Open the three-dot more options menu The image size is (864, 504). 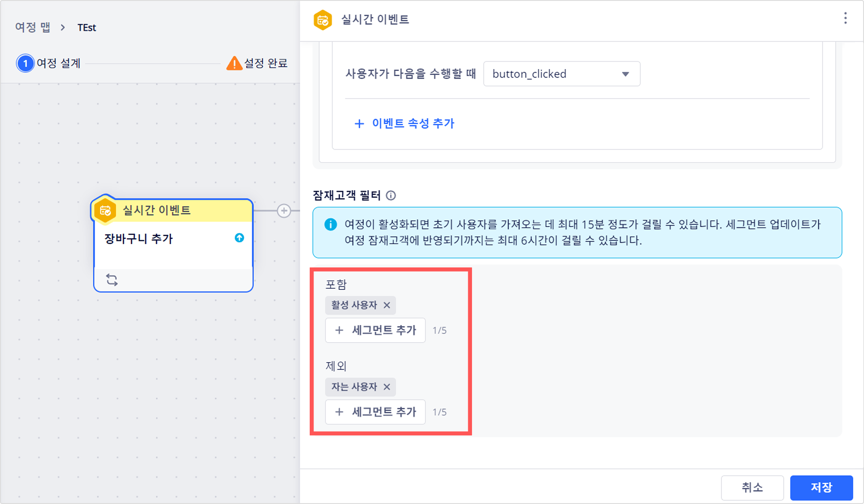point(845,18)
